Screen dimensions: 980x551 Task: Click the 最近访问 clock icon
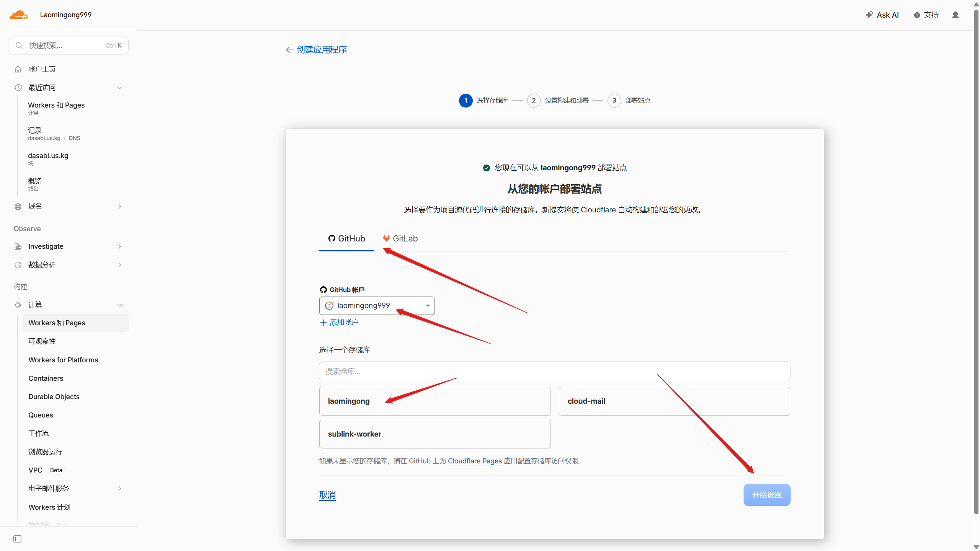(18, 88)
